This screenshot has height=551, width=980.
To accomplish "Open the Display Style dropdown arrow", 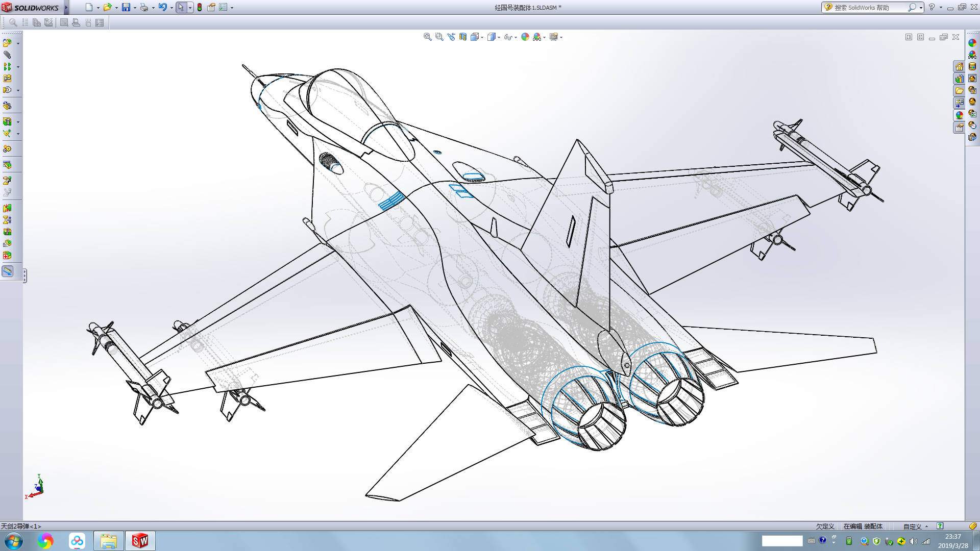I will (x=499, y=37).
